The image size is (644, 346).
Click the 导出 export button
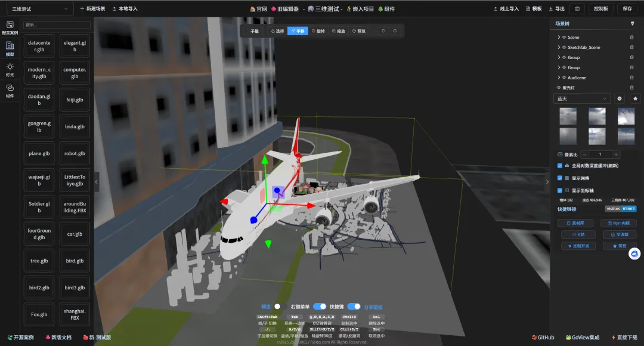(x=557, y=8)
